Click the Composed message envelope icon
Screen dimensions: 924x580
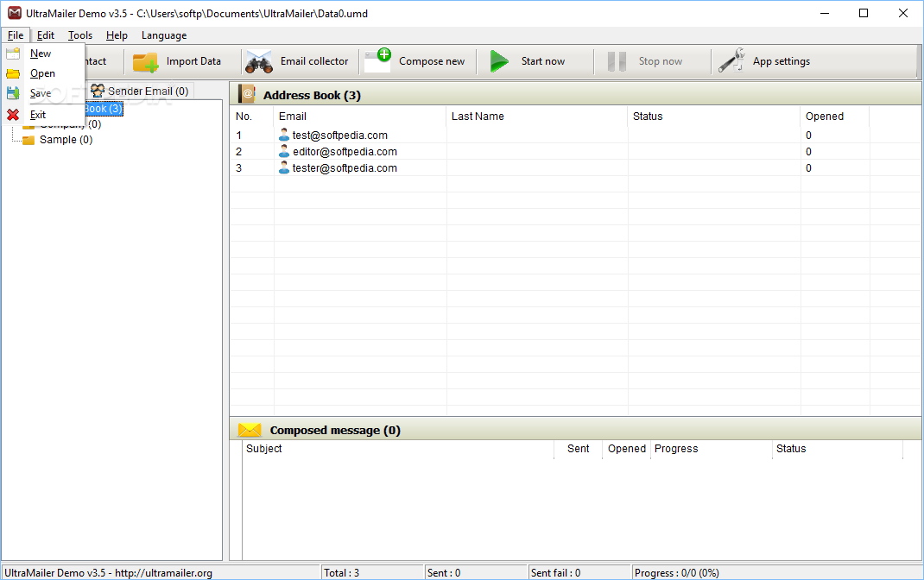coord(250,430)
